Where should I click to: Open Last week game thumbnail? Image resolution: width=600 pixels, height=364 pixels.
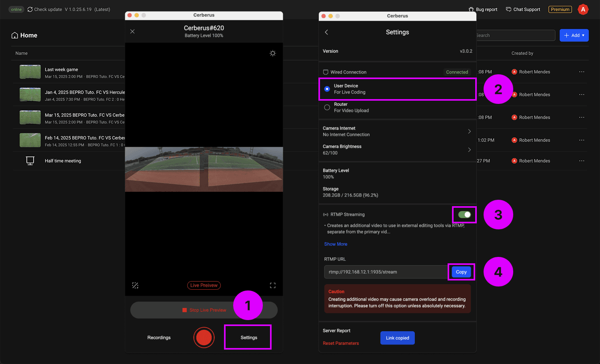point(30,72)
